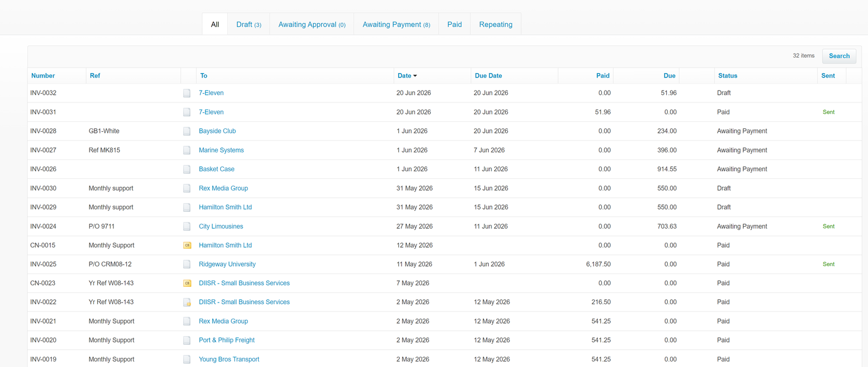Click credit note number CN-0015

point(43,245)
